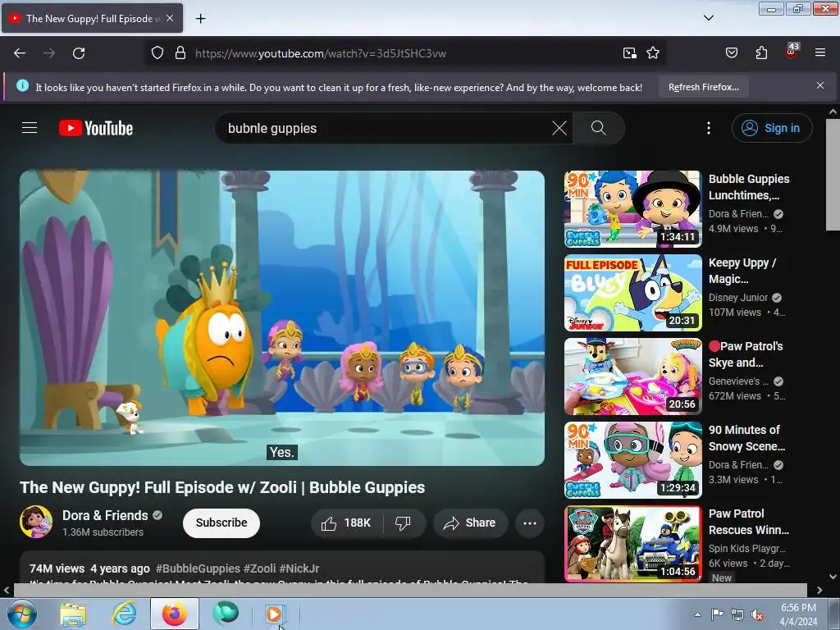Share this video
Viewport: 840px width, 630px height.
coord(470,523)
